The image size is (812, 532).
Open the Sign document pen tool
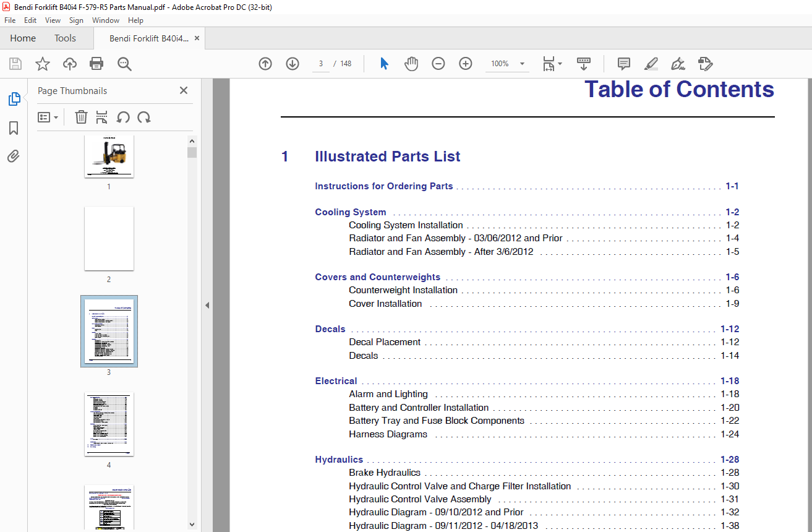[x=678, y=64]
